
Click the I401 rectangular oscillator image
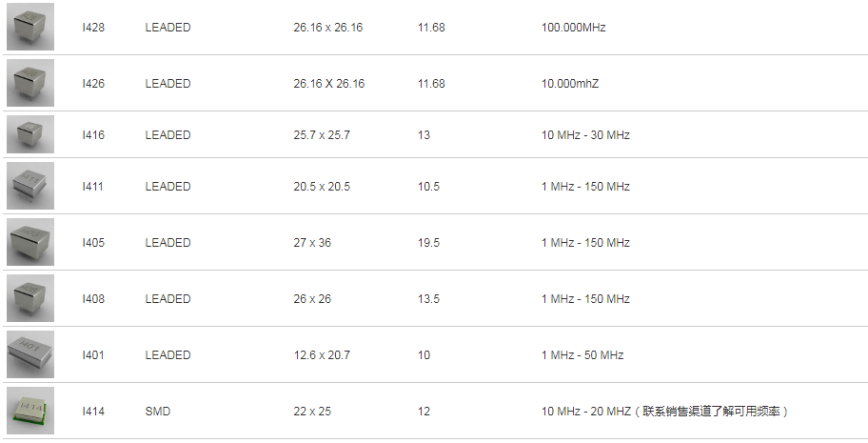[30, 354]
